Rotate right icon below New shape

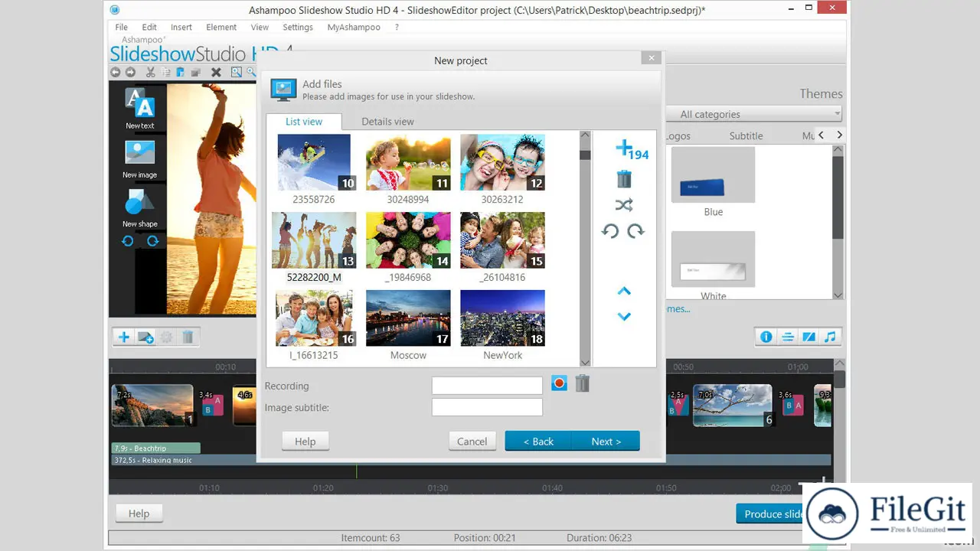tap(152, 241)
